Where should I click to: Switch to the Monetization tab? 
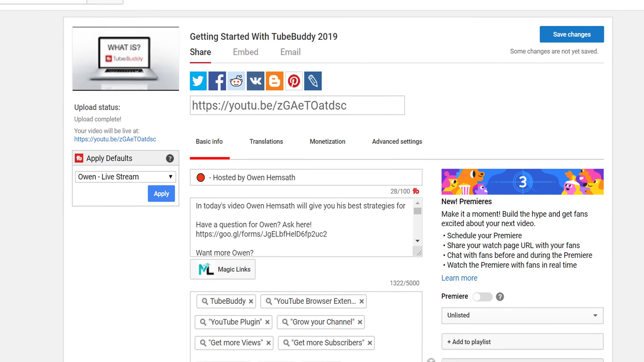click(327, 141)
